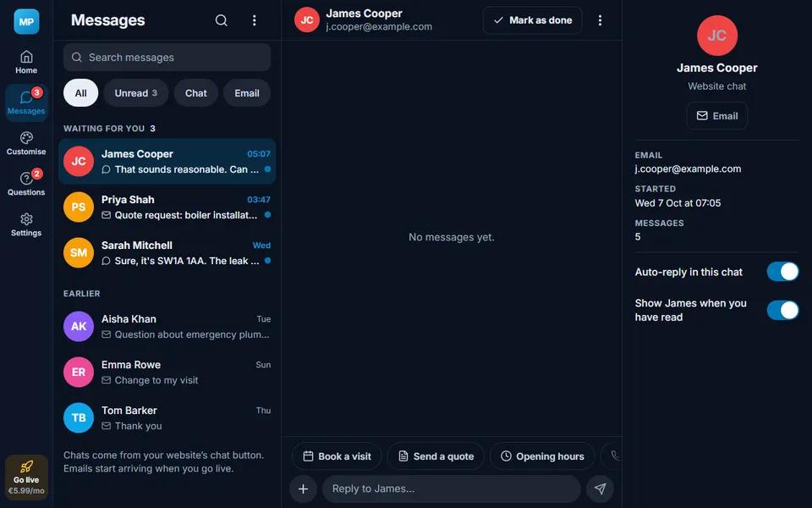Open the Messages header three-dot menu
Viewport: 812px width, 508px height.
click(255, 20)
